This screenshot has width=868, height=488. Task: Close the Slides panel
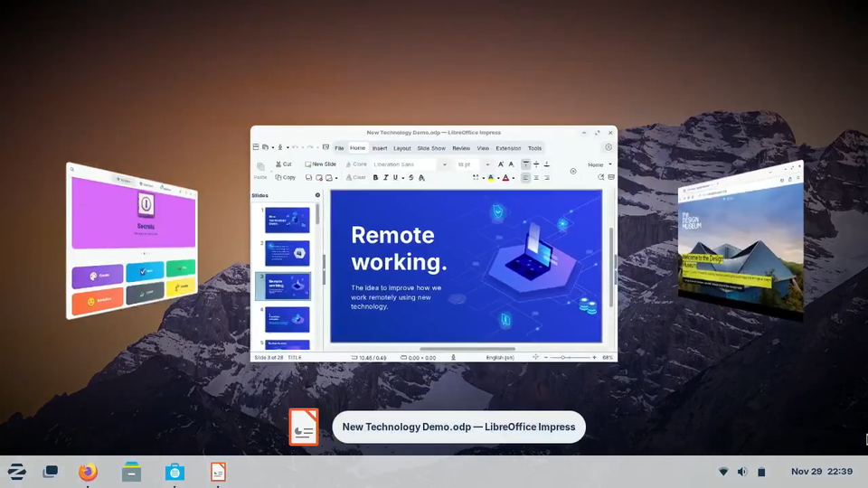[317, 195]
